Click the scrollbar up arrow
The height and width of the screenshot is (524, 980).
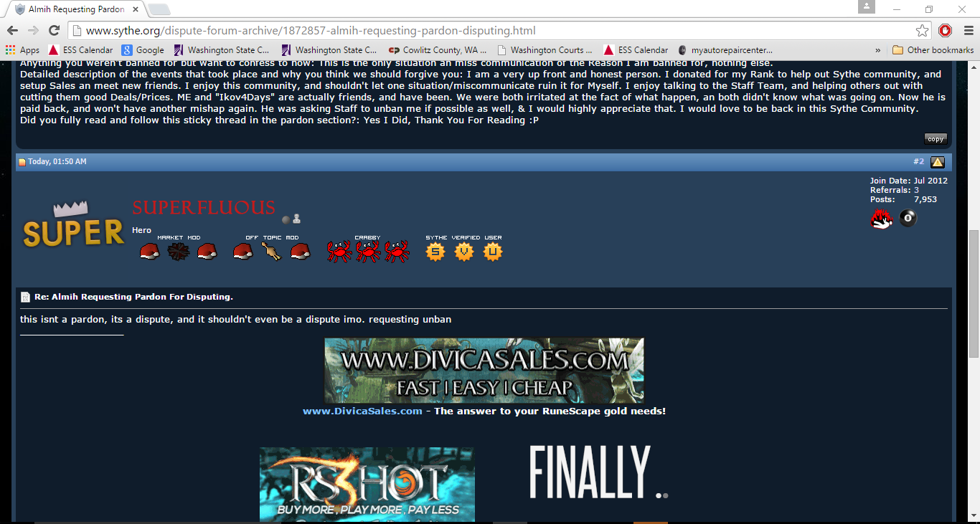point(974,67)
